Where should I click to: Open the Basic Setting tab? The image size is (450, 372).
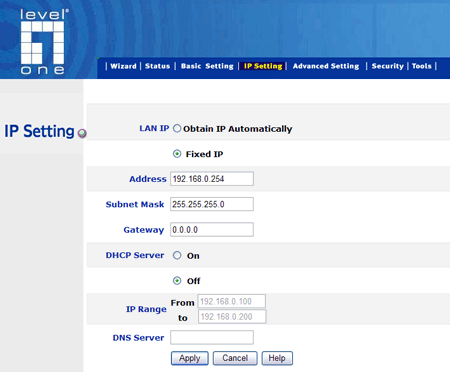click(207, 66)
